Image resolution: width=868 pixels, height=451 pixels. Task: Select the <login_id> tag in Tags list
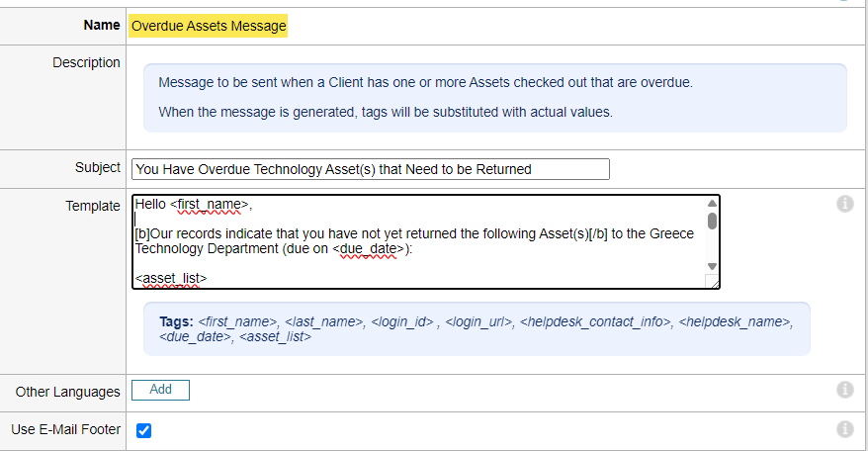(402, 321)
